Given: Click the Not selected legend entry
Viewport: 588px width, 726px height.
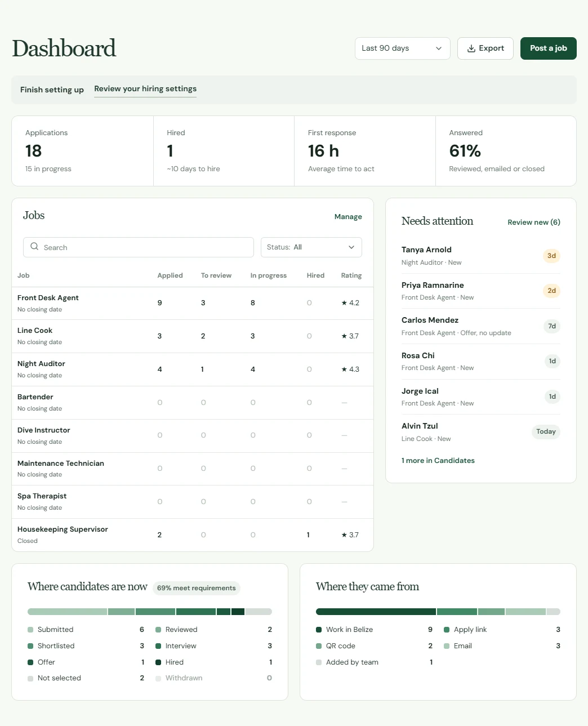Looking at the screenshot, I should (86, 678).
